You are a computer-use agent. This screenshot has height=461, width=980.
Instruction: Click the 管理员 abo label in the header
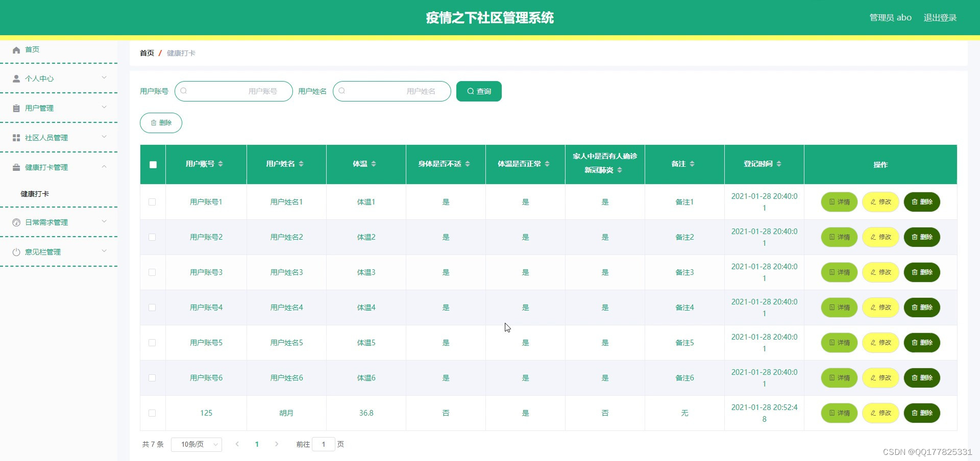[891, 17]
